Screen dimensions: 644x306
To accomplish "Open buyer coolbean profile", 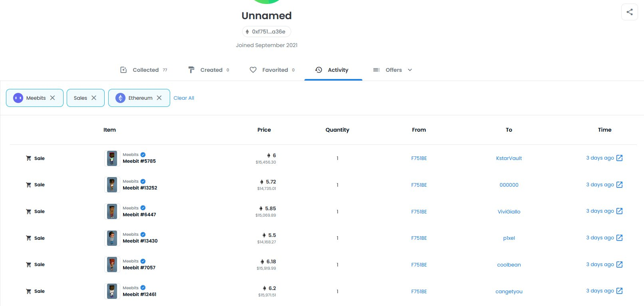I will click(509, 265).
